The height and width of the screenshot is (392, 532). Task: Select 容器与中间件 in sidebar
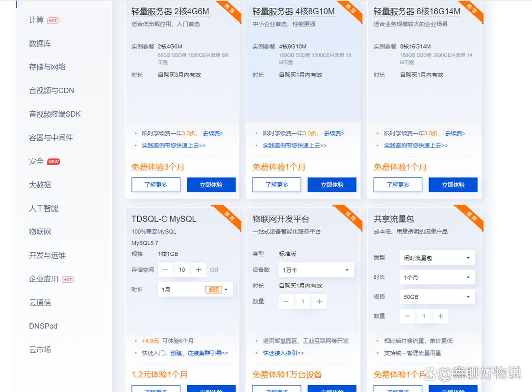51,137
